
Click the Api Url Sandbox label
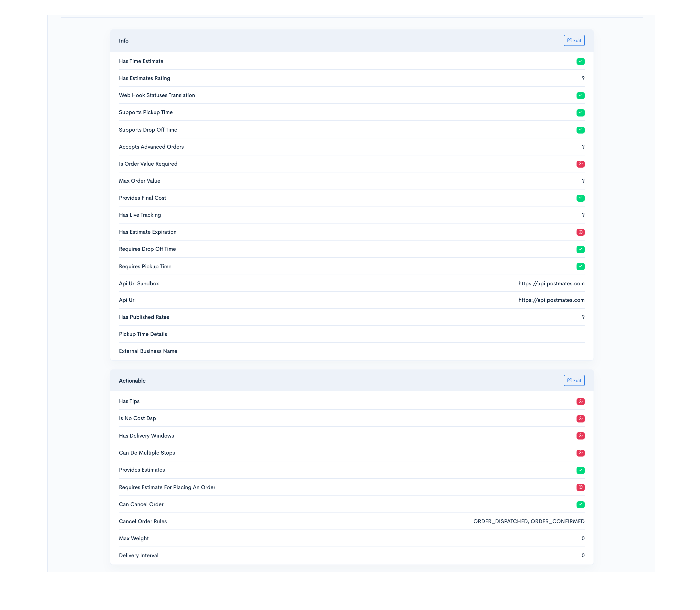click(139, 284)
